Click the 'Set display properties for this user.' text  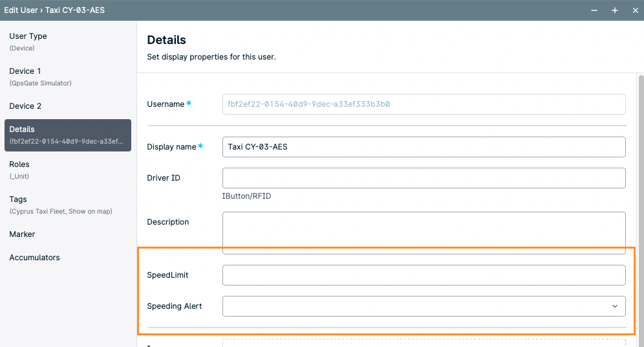pyautogui.click(x=211, y=57)
